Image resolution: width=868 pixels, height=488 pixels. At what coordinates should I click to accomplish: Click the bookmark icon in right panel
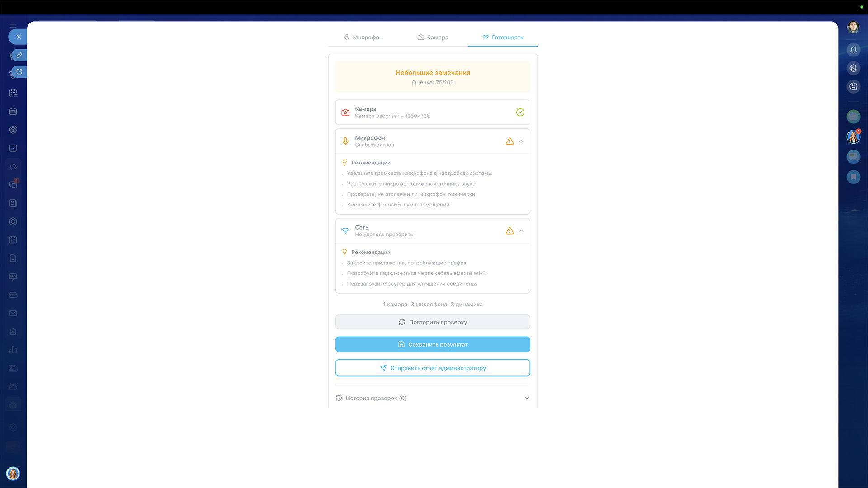853,177
